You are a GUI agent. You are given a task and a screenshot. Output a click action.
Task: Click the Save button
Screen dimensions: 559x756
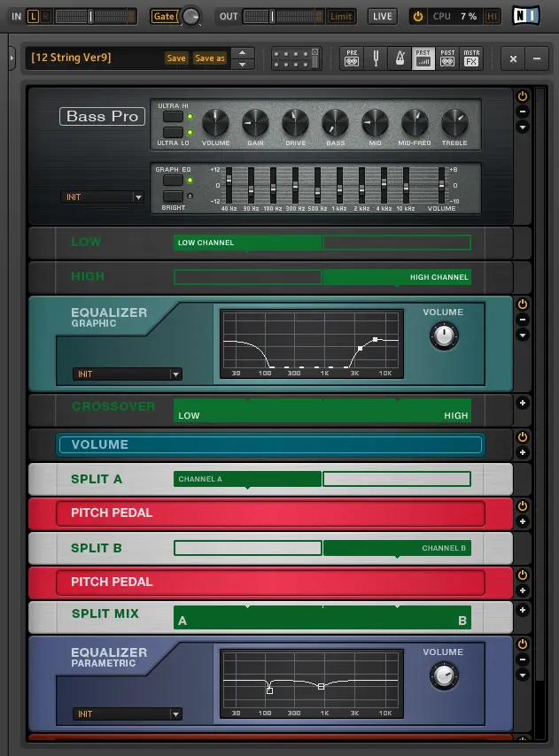click(176, 58)
